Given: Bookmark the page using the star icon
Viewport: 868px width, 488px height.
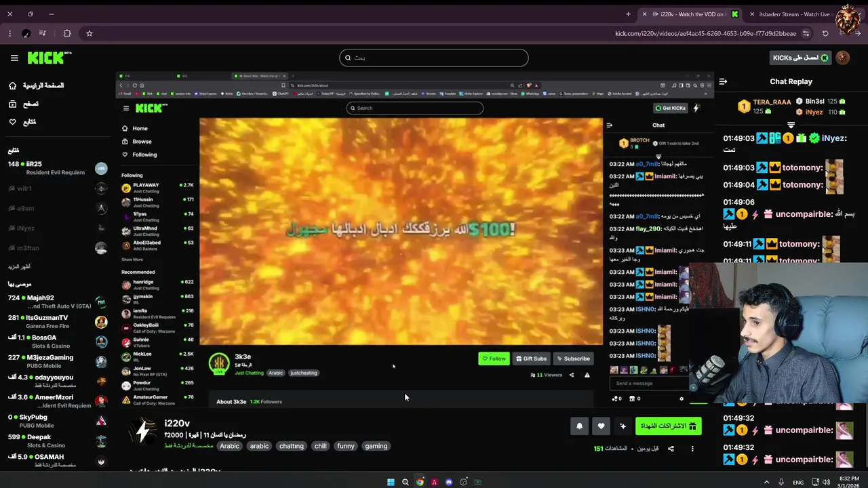Looking at the screenshot, I should click(x=89, y=33).
